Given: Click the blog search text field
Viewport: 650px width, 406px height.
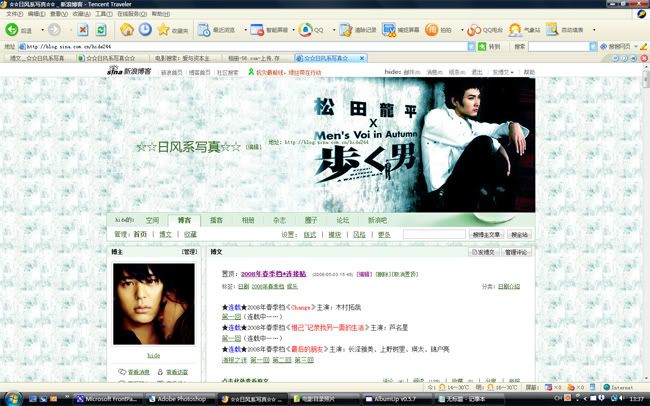Looking at the screenshot, I should pos(433,234).
